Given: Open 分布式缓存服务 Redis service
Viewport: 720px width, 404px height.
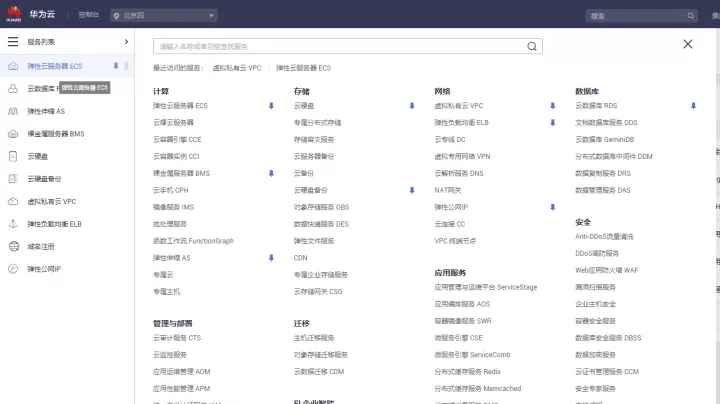Looking at the screenshot, I should pos(467,371).
